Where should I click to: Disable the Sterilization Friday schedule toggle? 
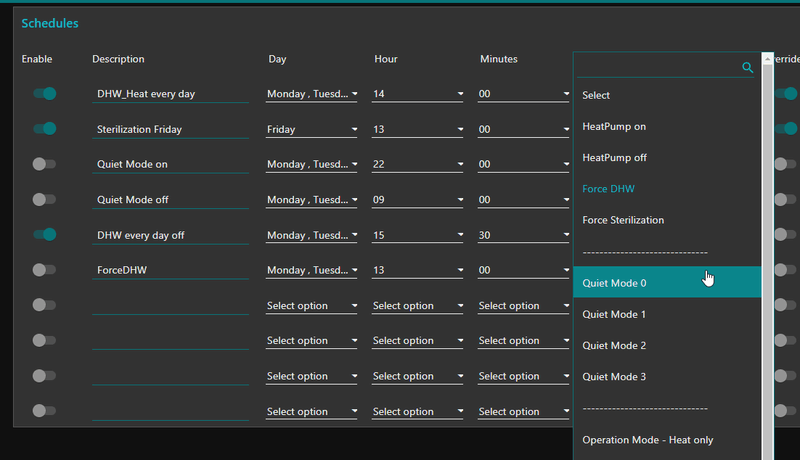point(44,129)
